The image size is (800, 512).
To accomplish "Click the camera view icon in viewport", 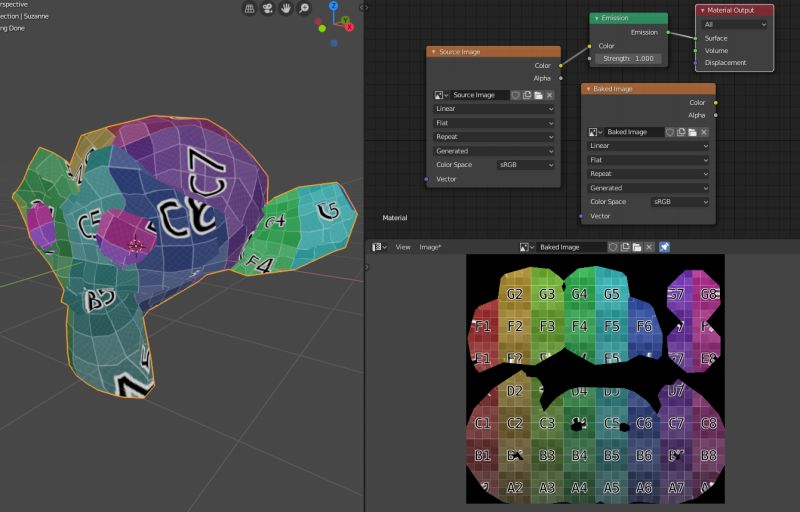I will pyautogui.click(x=267, y=9).
